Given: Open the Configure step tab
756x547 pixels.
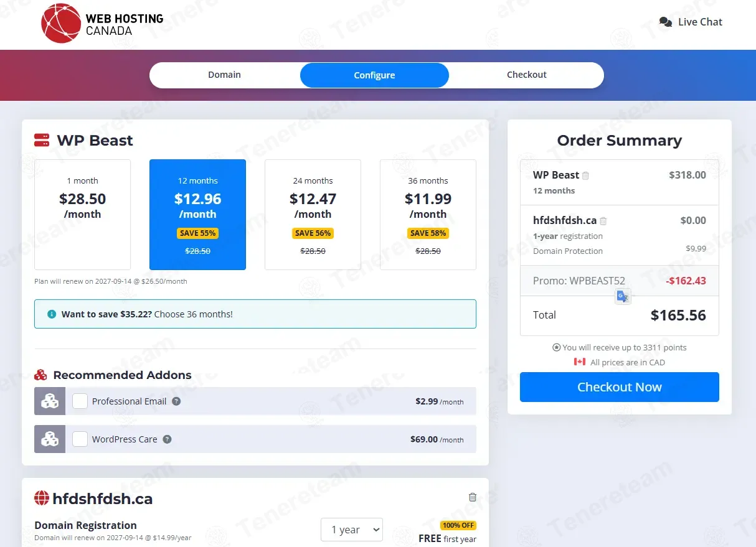Looking at the screenshot, I should point(374,75).
